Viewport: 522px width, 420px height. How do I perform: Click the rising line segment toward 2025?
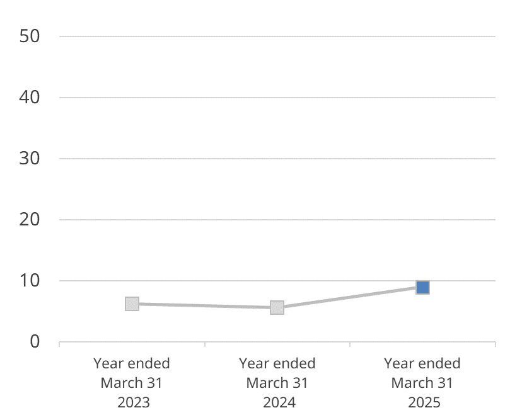[350, 298]
